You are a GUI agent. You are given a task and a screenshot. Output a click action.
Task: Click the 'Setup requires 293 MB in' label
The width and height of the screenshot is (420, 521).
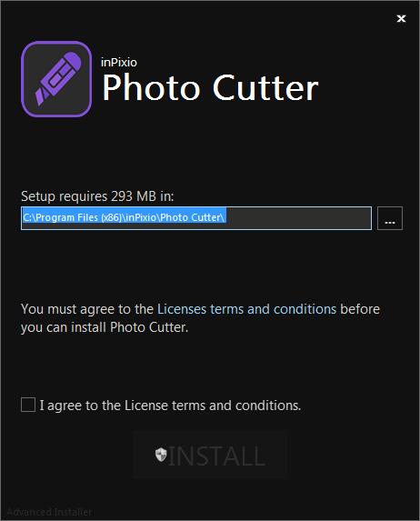97,196
